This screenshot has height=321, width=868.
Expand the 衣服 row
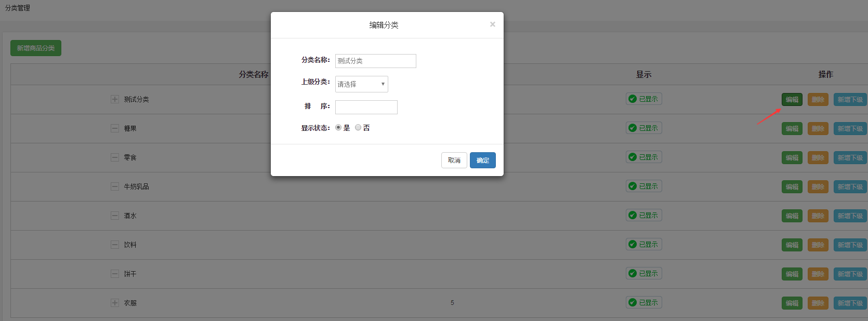pos(115,303)
